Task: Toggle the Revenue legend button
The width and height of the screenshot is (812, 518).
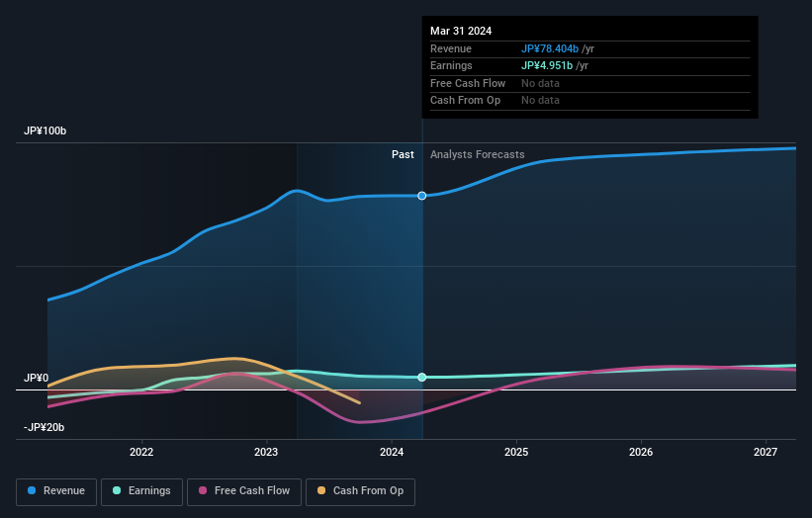Action: click(x=56, y=491)
